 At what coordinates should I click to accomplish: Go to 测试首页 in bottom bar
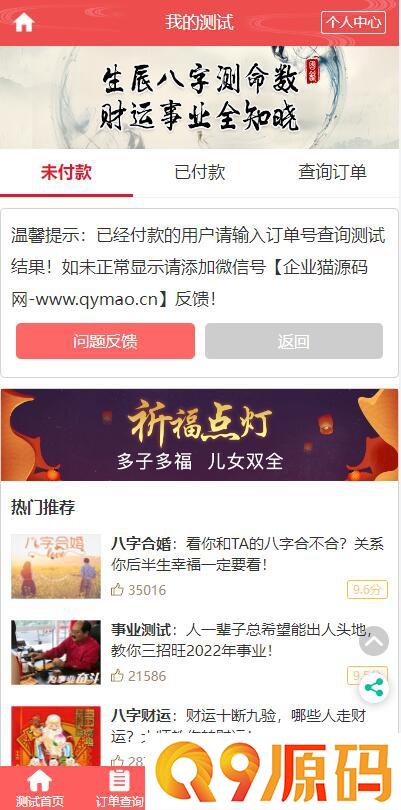40,788
